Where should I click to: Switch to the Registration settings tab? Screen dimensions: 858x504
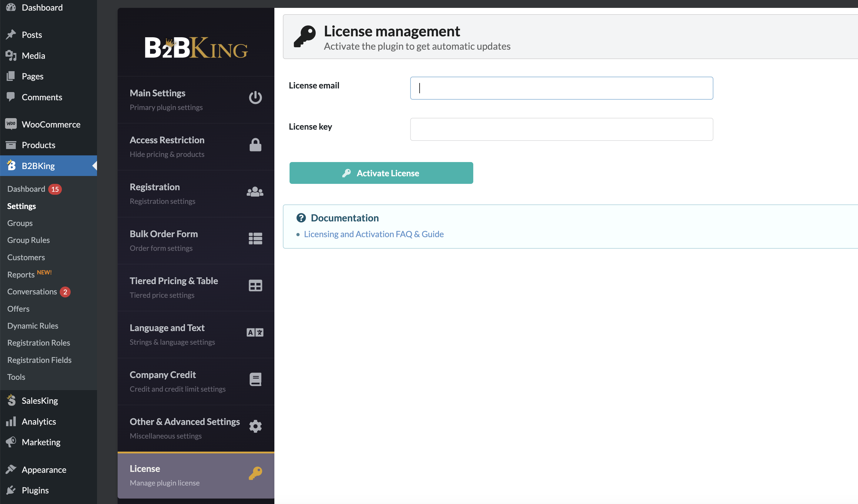pos(196,194)
